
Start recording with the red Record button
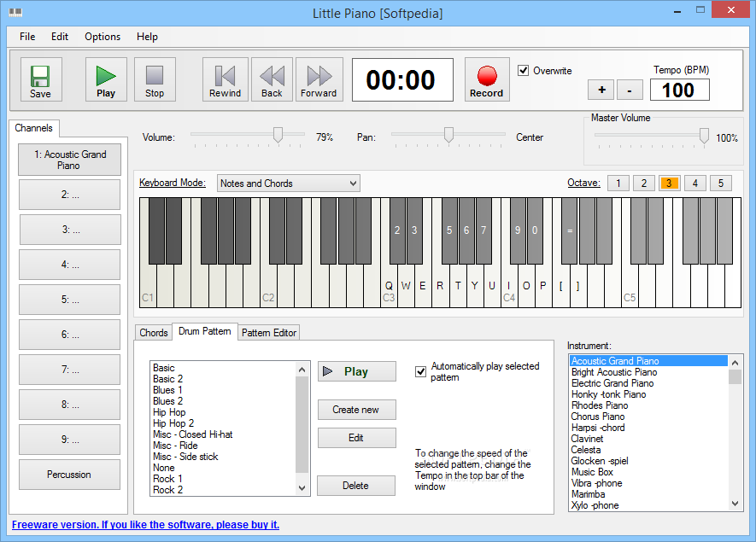point(487,79)
